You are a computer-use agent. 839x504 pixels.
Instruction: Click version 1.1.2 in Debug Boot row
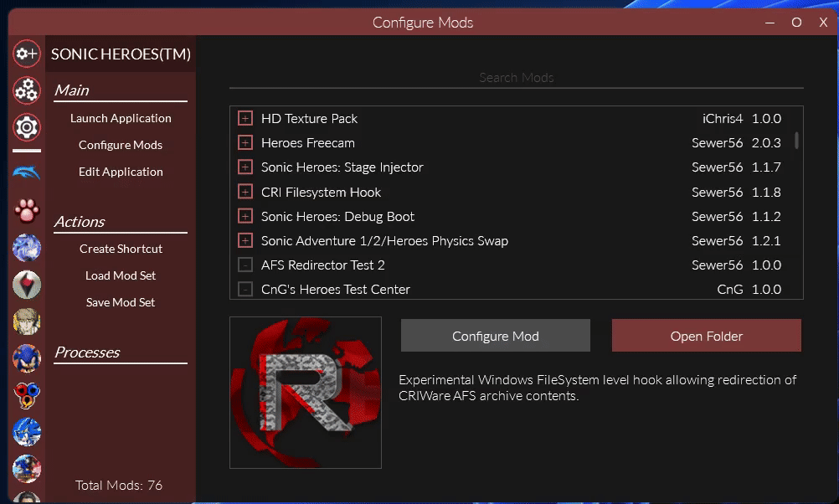coord(766,217)
